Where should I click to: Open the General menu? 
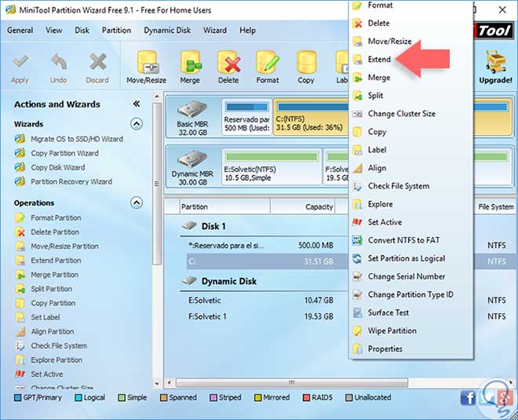[x=20, y=31]
